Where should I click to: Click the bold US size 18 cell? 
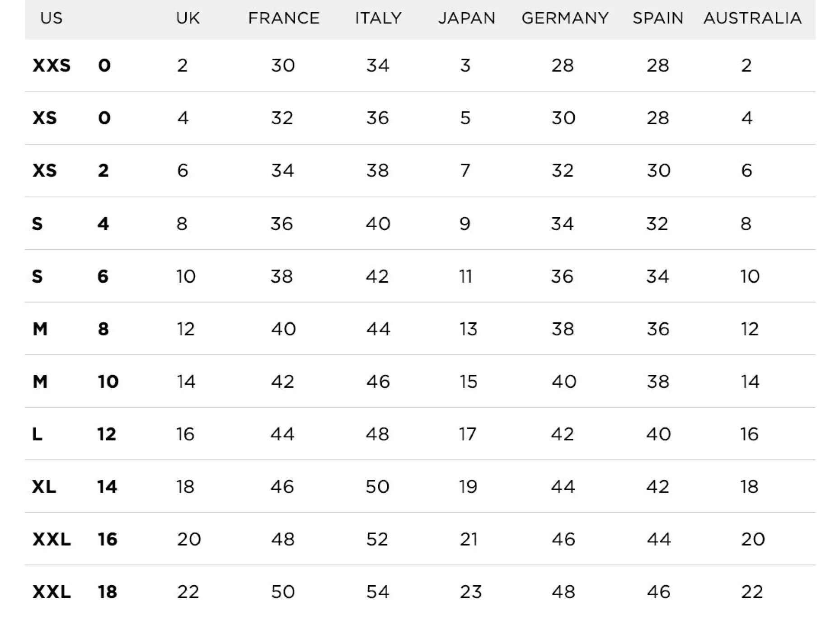coord(108,592)
